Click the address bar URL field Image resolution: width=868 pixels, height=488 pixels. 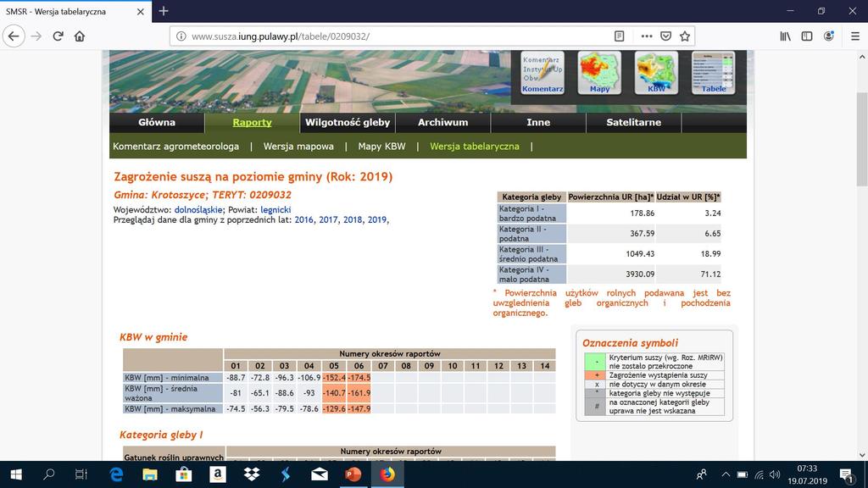coord(398,36)
